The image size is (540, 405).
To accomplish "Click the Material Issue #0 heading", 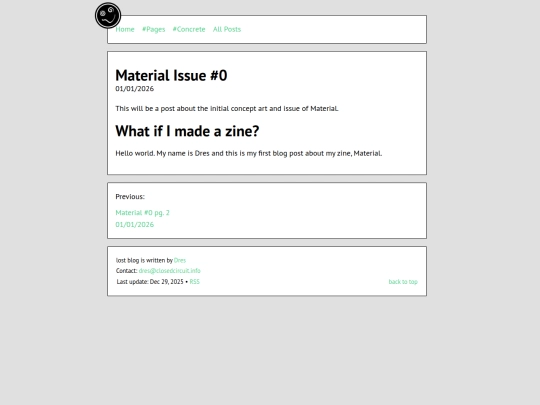I will [171, 75].
